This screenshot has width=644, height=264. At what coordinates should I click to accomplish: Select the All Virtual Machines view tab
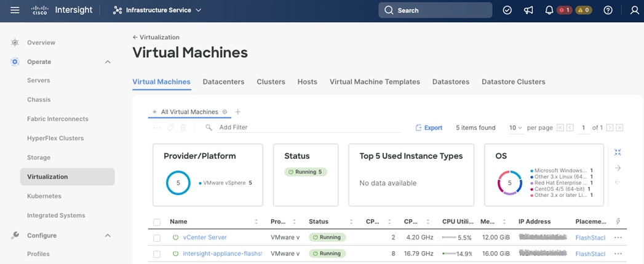[x=189, y=112]
